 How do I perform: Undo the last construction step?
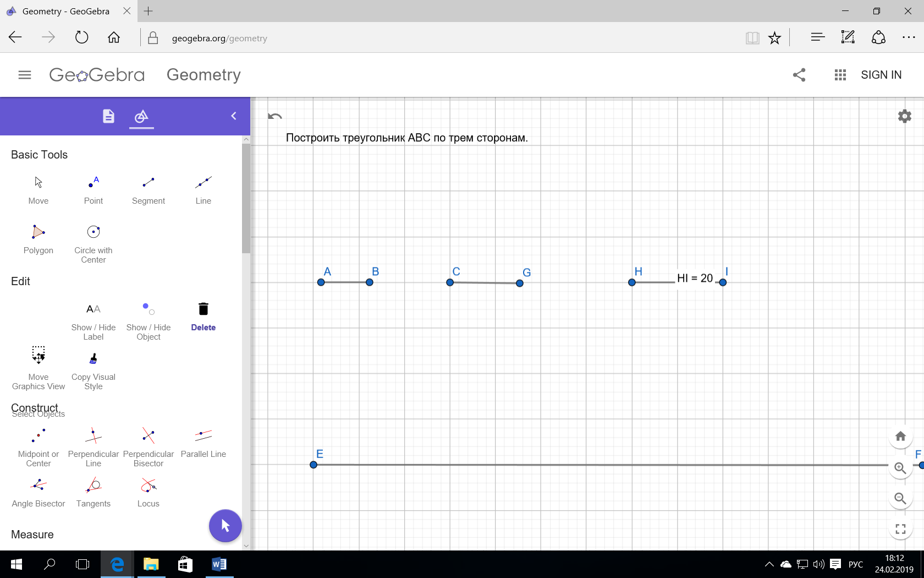[275, 116]
